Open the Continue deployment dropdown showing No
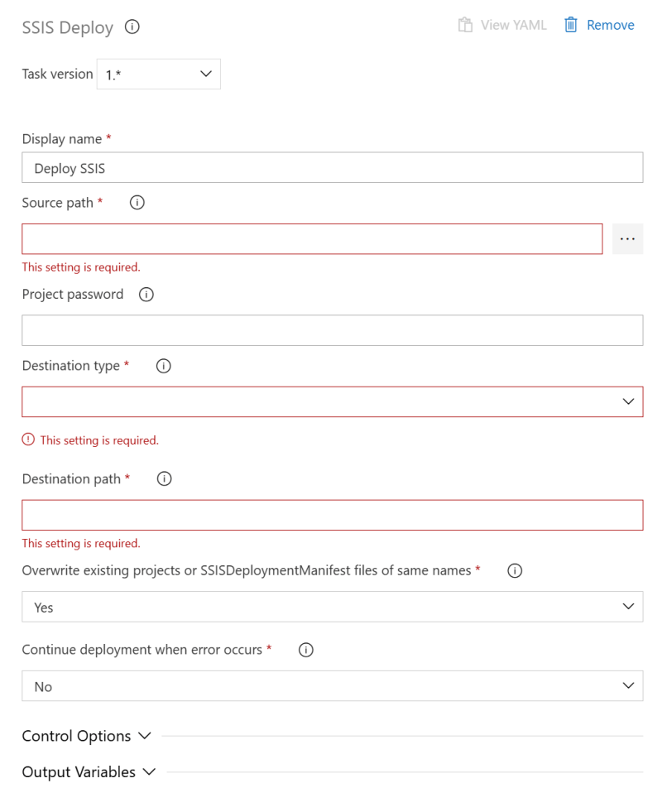 coord(333,686)
